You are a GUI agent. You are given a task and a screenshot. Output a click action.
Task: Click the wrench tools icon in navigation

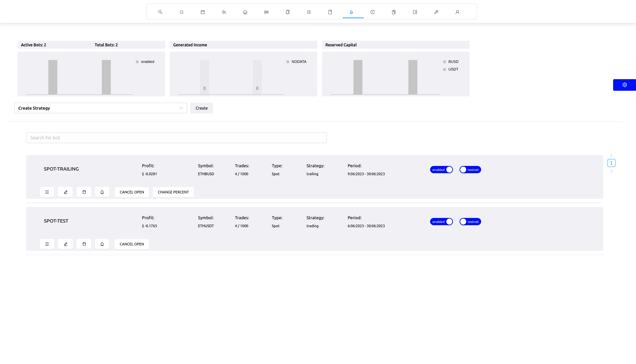coord(436,12)
